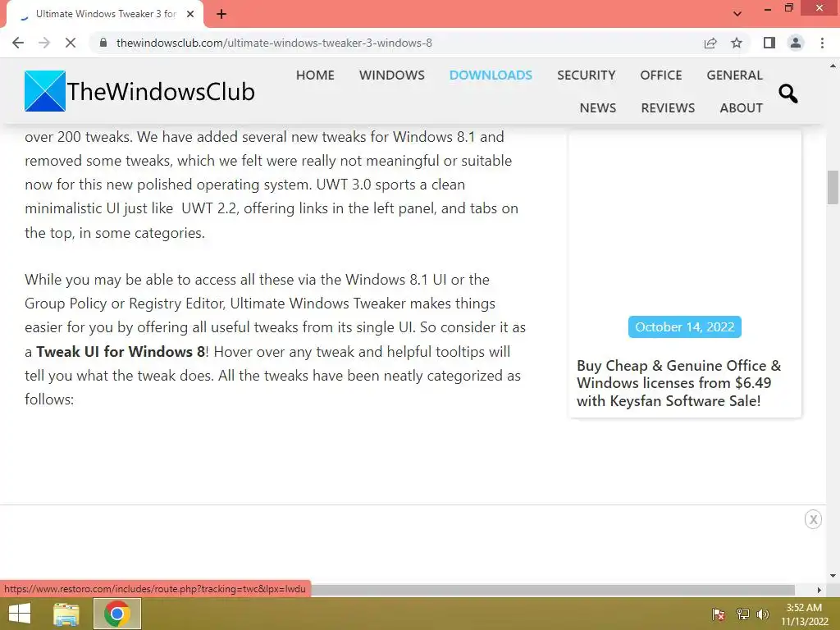
Task: Click the browser forward arrow
Action: point(44,43)
